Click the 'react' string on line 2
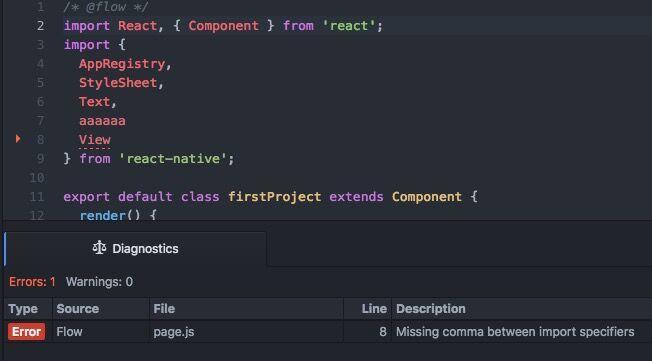This screenshot has height=361, width=652. click(349, 26)
